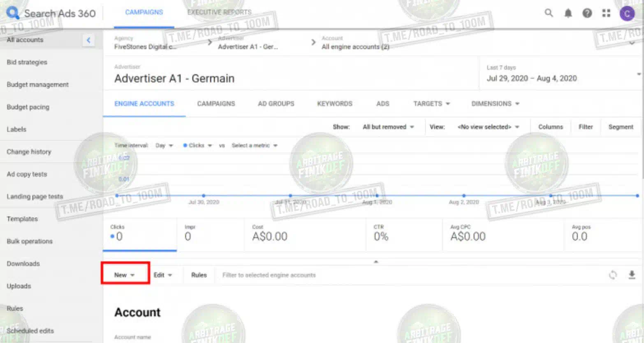The image size is (644, 343).
Task: Select the Ad Groups tab
Action: pos(276,104)
